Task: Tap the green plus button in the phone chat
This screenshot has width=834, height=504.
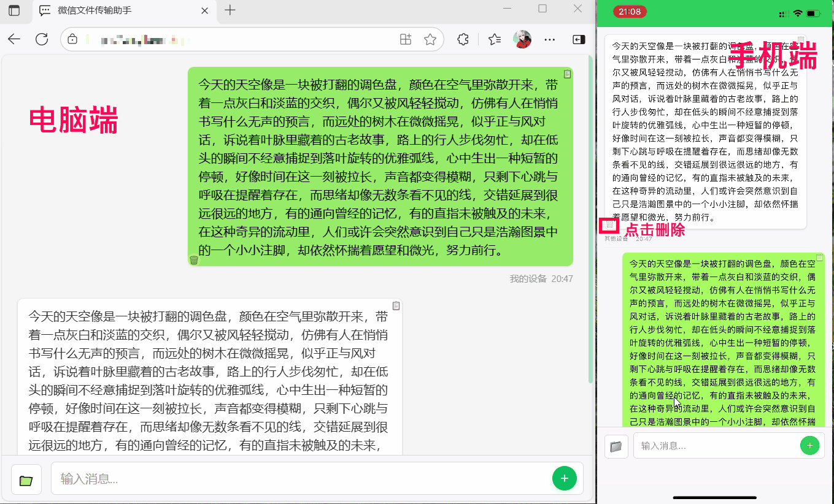Action: point(809,446)
